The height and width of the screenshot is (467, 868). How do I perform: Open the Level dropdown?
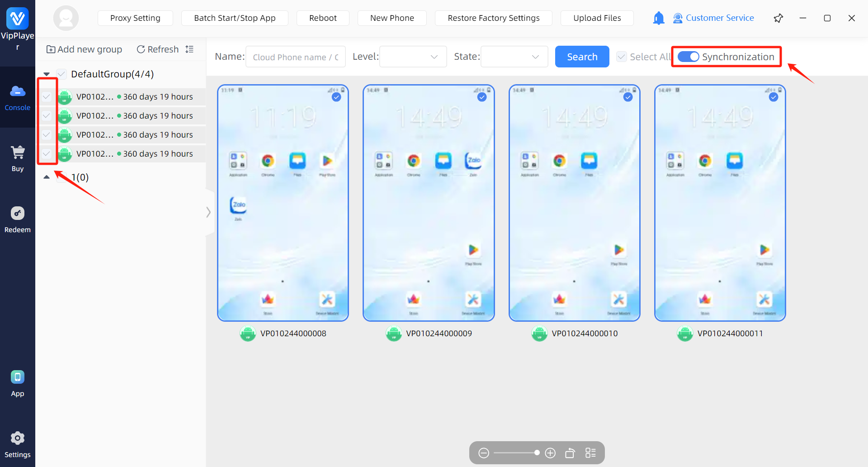[x=413, y=57]
